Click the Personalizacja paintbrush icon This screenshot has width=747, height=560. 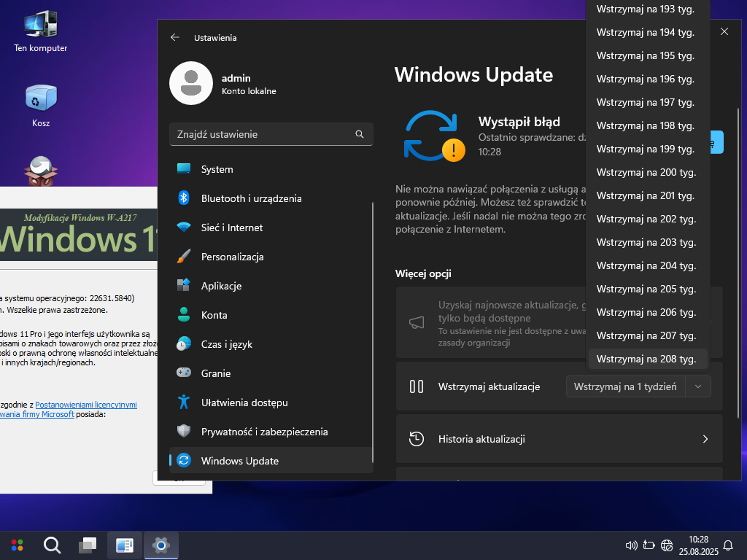[x=184, y=257]
